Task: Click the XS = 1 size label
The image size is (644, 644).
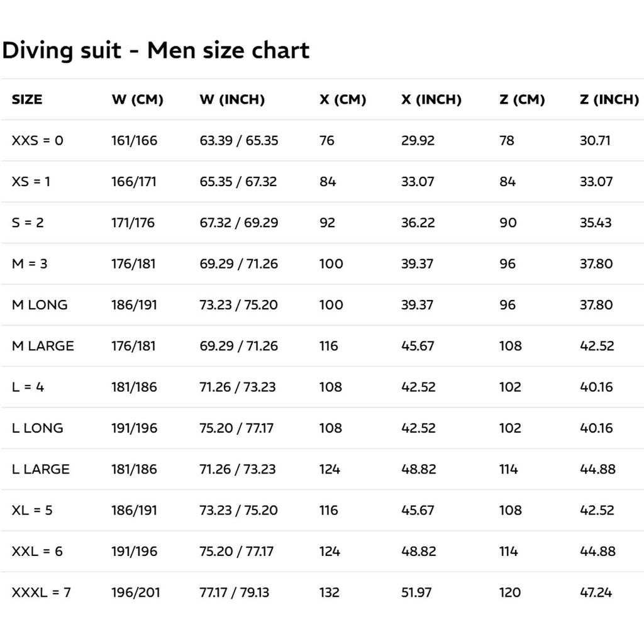Action: 31,182
